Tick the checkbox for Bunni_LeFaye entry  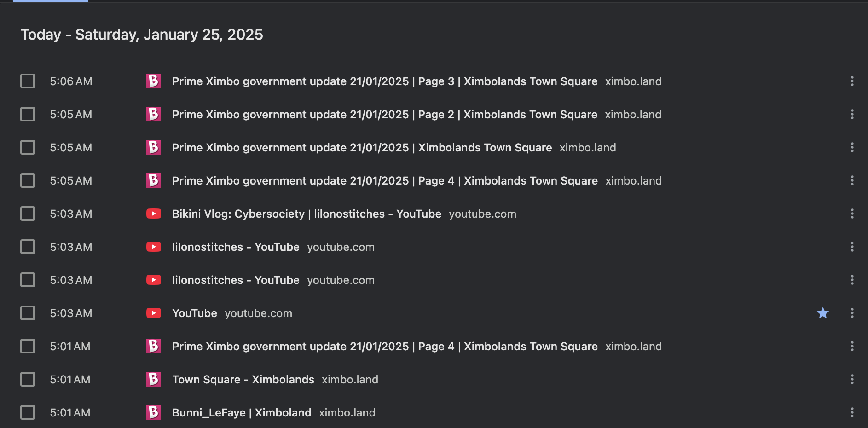pos(28,412)
